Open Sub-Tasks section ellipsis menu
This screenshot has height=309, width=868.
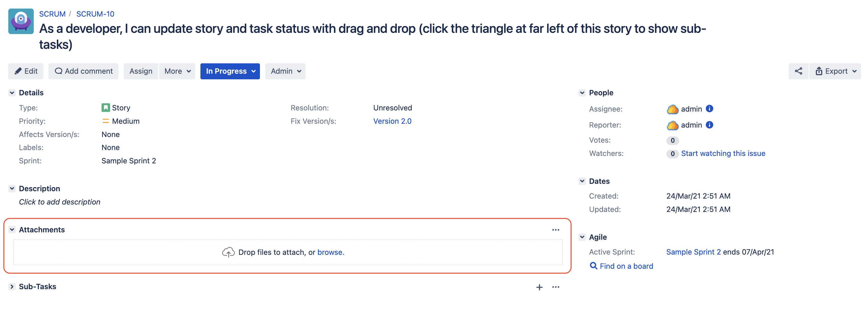point(555,287)
